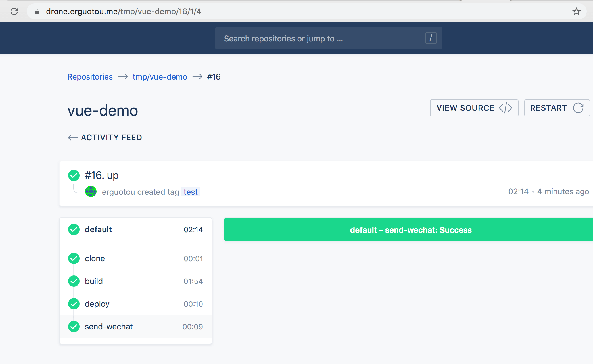Click the green check next to build
Viewport: 593px width, 364px height.
(x=74, y=281)
